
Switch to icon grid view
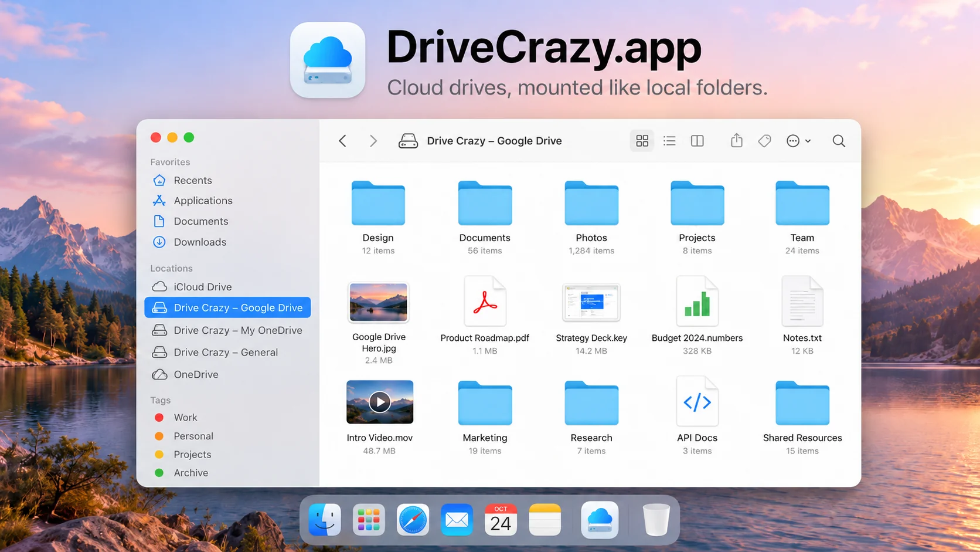click(642, 141)
